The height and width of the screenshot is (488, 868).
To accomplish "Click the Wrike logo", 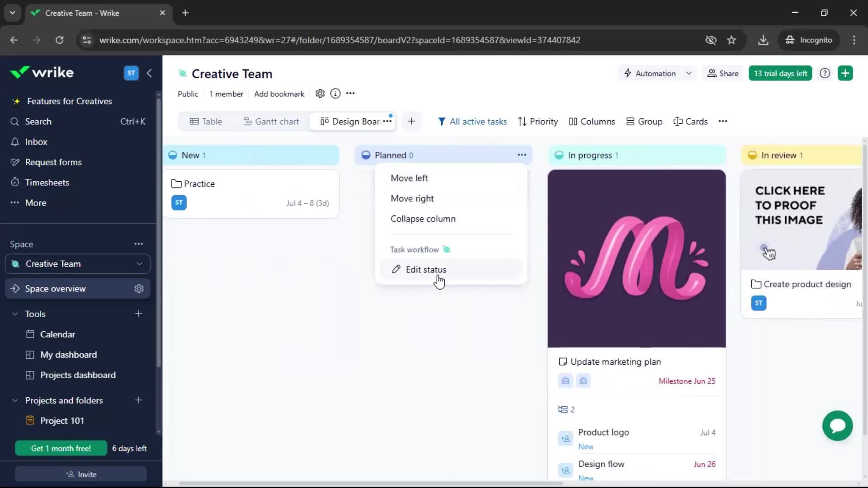I will click(42, 72).
